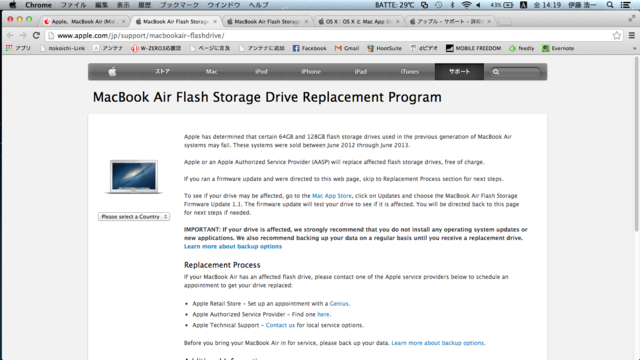Open the ウインドウ menu
The image size is (640, 360).
point(224,5)
